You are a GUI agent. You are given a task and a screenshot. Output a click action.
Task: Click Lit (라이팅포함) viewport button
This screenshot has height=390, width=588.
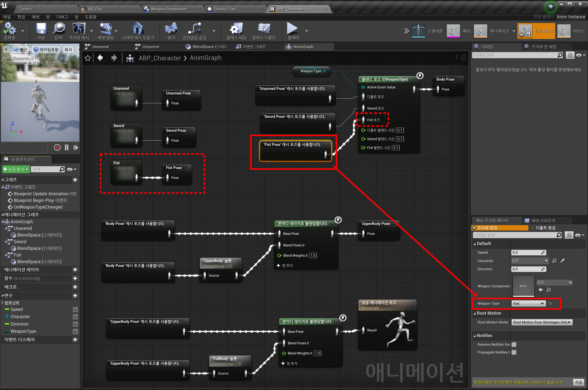click(46, 49)
